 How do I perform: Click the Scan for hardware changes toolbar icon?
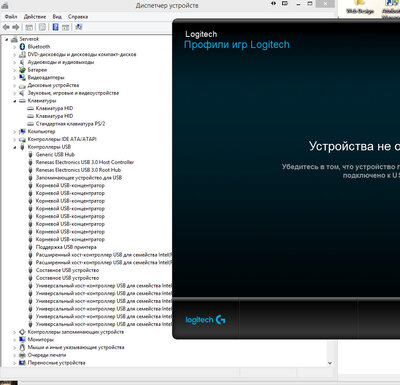[79, 27]
